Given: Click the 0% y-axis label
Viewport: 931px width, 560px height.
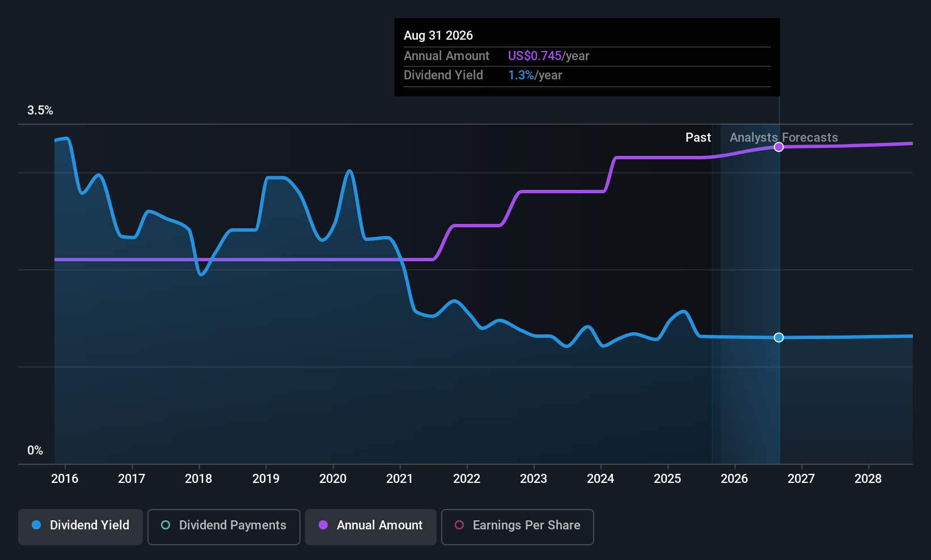Looking at the screenshot, I should [35, 451].
